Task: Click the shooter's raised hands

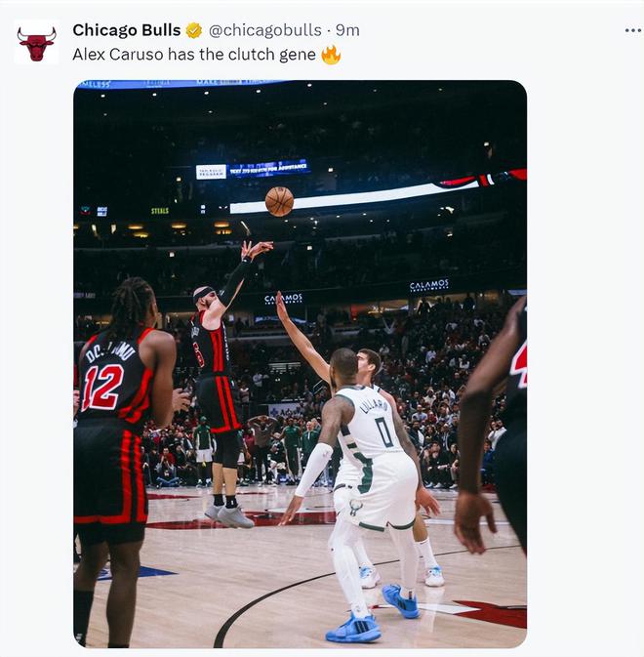Action: click(256, 249)
